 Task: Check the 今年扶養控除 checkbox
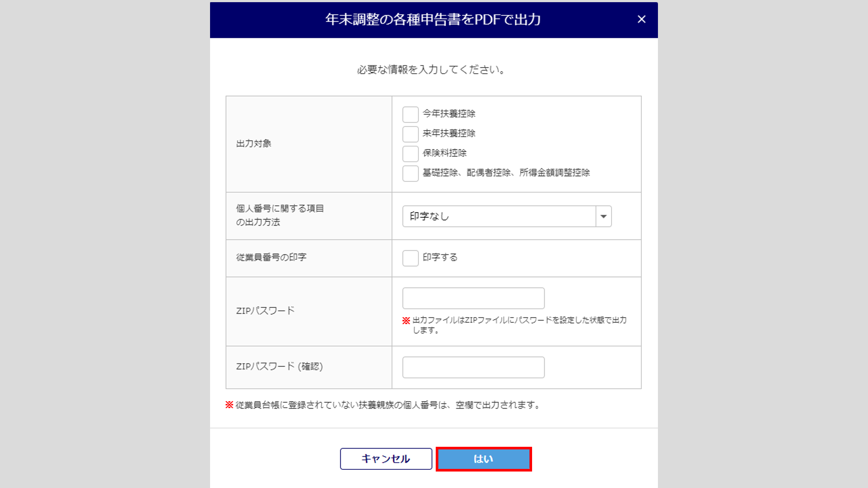tap(410, 115)
